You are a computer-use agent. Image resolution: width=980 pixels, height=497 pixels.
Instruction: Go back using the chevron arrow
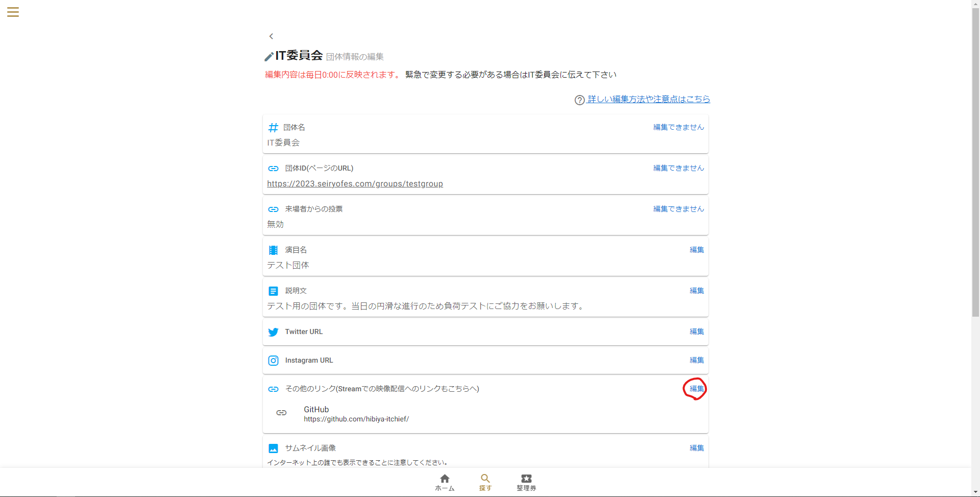pyautogui.click(x=271, y=36)
